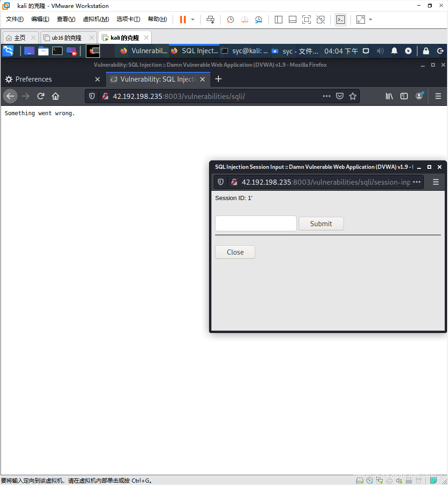Image resolution: width=448 pixels, height=485 pixels.
Task: Go to Firefox home page icon
Action: [56, 96]
